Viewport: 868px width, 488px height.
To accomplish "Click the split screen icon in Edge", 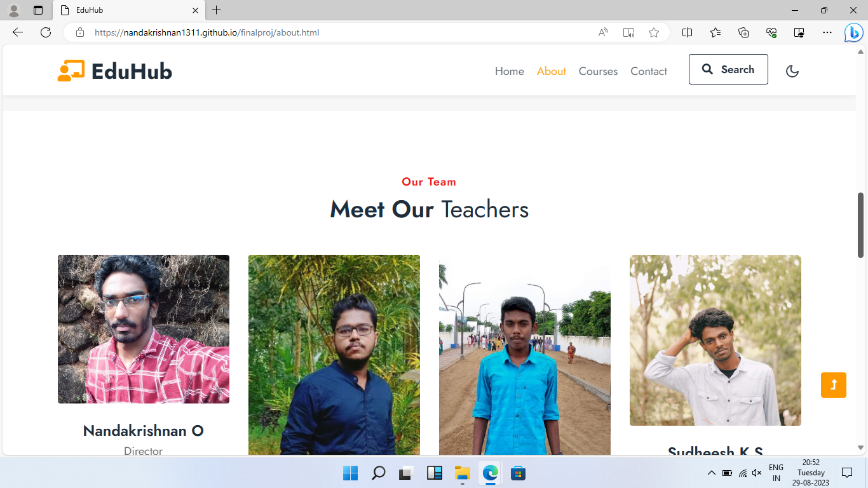I will pos(687,32).
